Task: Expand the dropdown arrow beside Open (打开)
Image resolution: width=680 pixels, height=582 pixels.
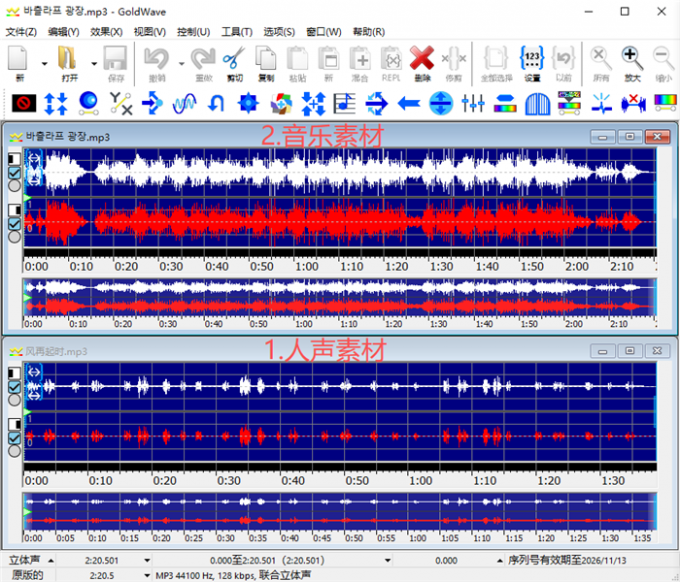Action: (x=93, y=62)
